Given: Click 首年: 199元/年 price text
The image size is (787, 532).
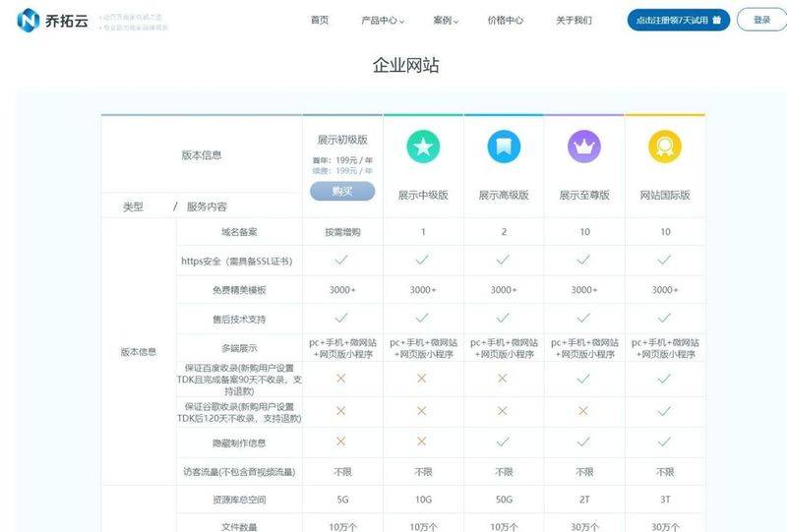Looking at the screenshot, I should click(x=342, y=160).
